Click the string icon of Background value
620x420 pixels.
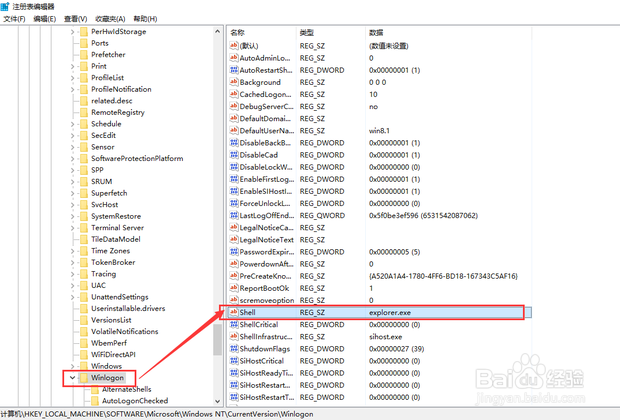pos(234,82)
